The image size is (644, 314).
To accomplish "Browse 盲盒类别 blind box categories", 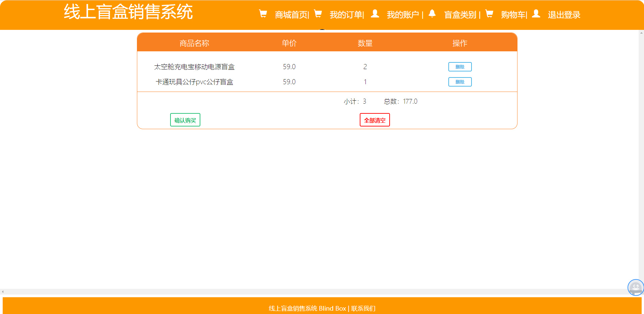I will (x=460, y=15).
